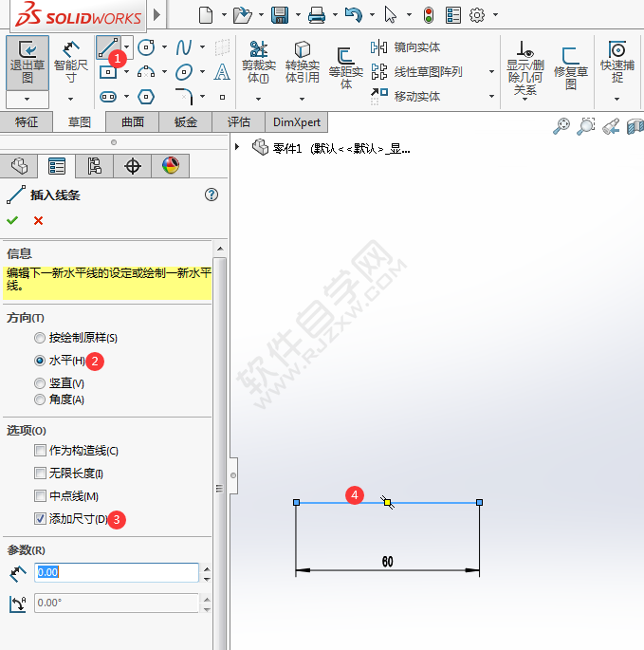The image size is (644, 650).
Task: Select the Arc sketch tool
Action: (146, 72)
